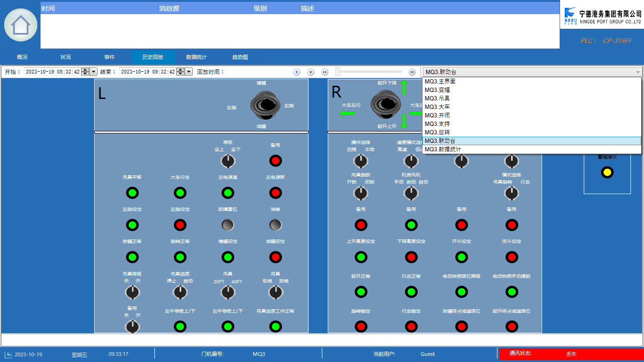Click the fast-forward playback button
The height and width of the screenshot is (362, 644).
(412, 72)
